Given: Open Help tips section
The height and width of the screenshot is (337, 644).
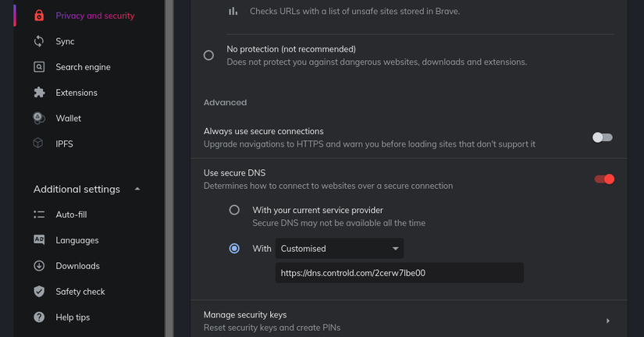Looking at the screenshot, I should (73, 317).
